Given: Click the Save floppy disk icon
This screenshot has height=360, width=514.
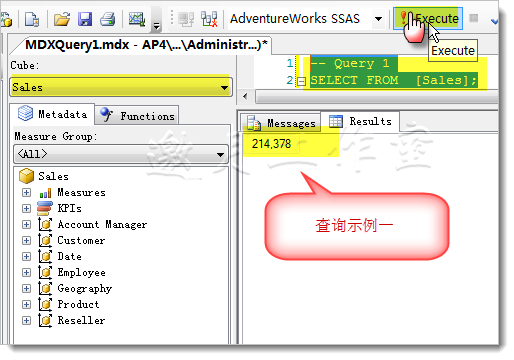Looking at the screenshot, I should click(85, 19).
